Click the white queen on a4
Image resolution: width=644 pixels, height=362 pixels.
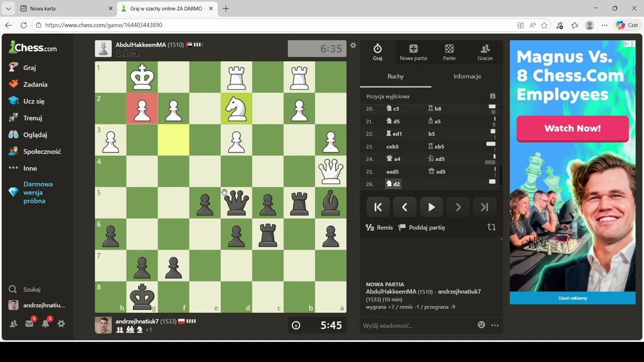point(331,171)
